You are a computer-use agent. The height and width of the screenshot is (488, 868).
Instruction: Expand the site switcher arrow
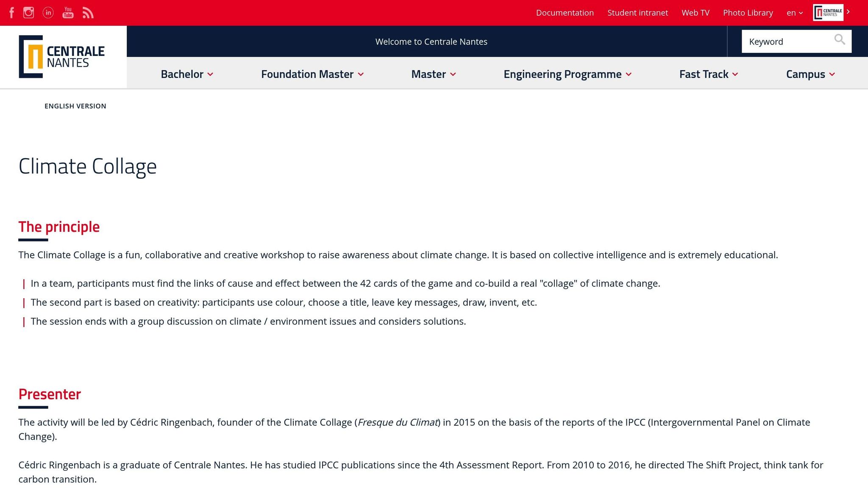coord(848,12)
